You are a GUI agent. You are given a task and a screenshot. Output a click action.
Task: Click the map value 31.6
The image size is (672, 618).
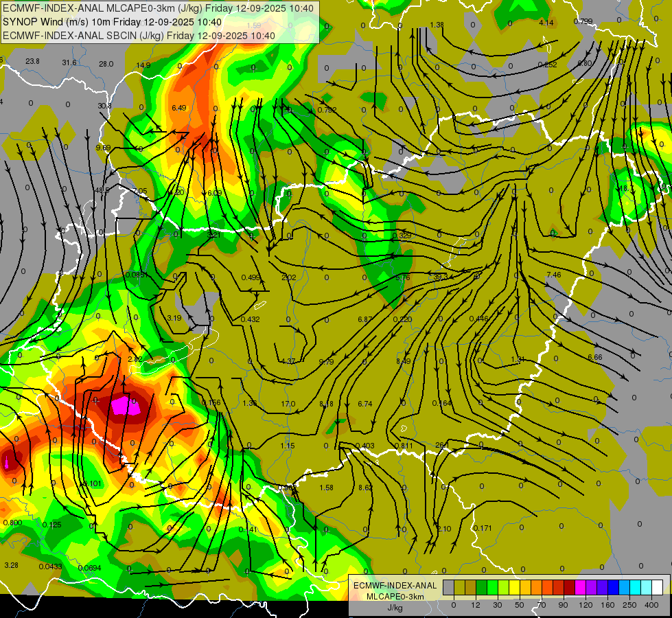(x=69, y=62)
